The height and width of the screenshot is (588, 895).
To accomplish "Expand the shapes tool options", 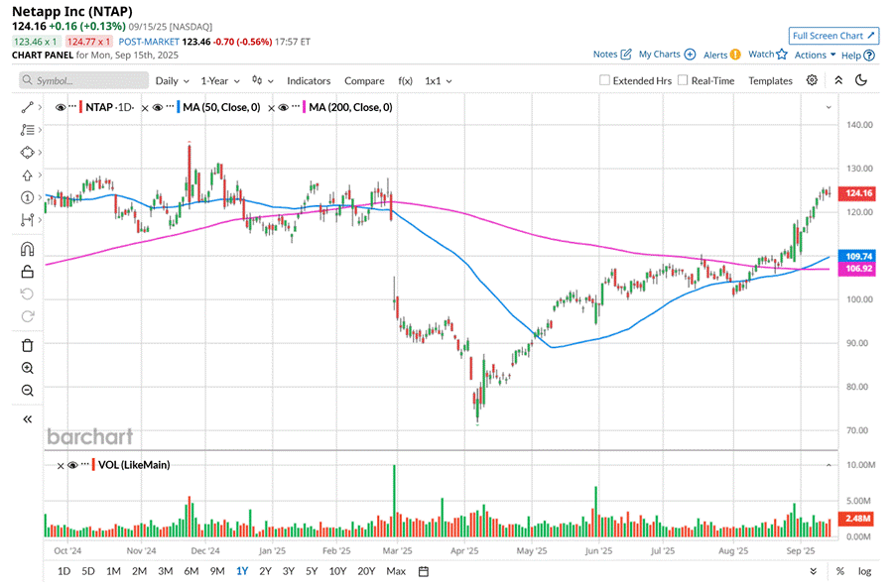I will [40, 153].
